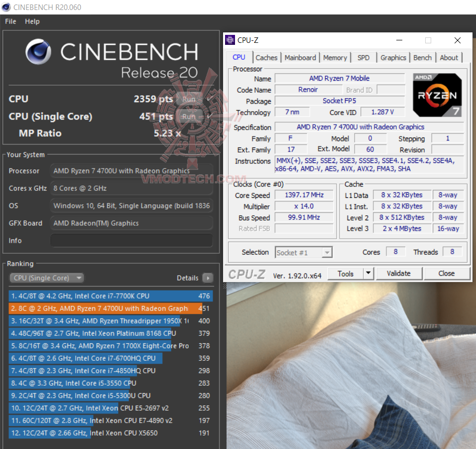The width and height of the screenshot is (476, 449).
Task: Click the Level 3 cache value 2 x 4 MBytes
Action: click(x=402, y=228)
